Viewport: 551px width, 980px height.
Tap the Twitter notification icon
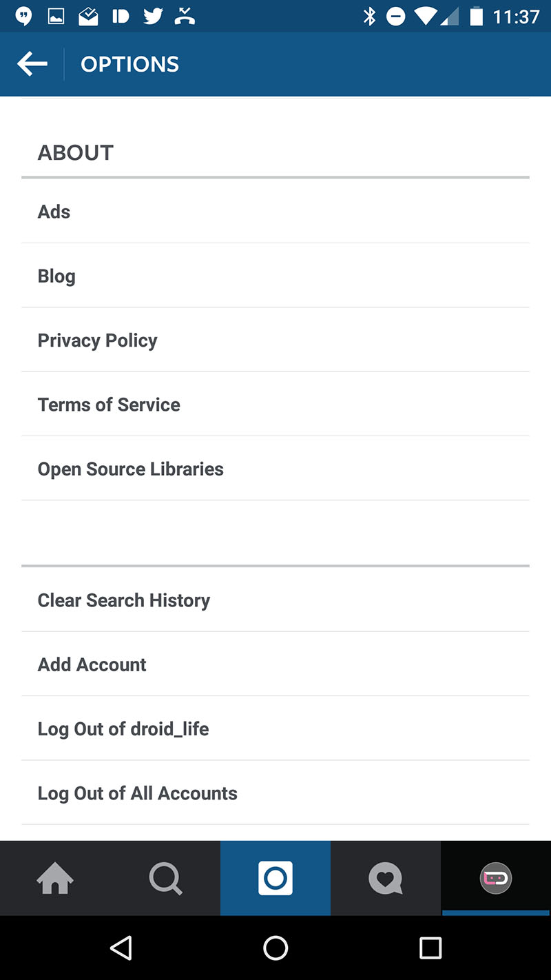(x=152, y=17)
